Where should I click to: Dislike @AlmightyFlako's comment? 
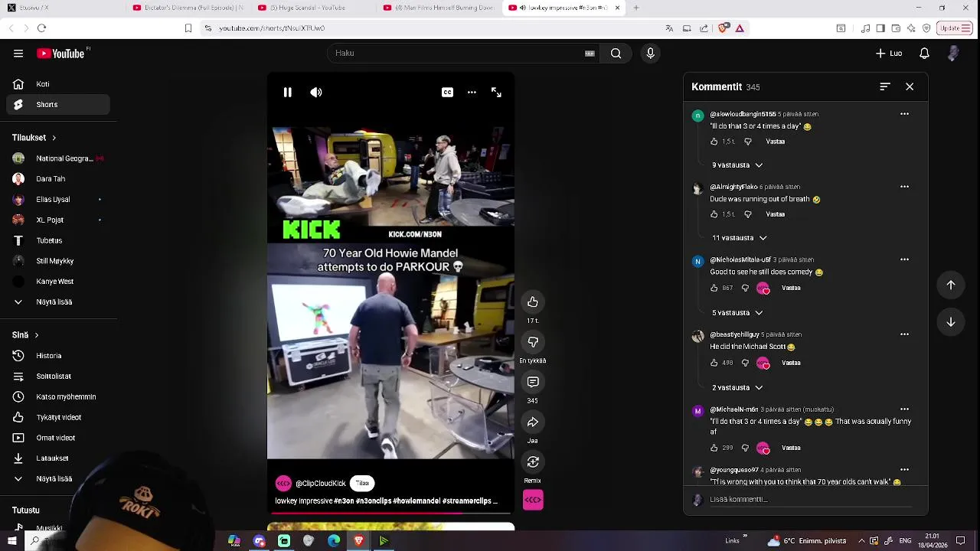pos(748,214)
